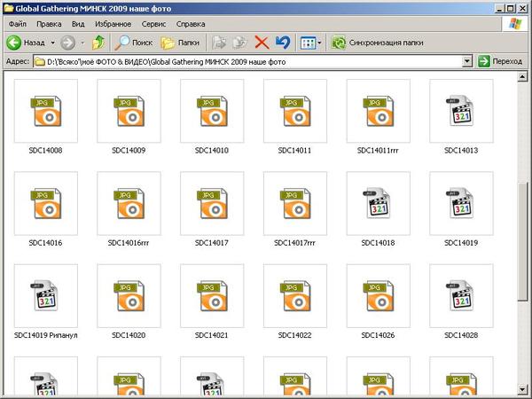This screenshot has height=399, width=532.
Task: Select the SDC14009 JPG file
Action: (x=129, y=117)
